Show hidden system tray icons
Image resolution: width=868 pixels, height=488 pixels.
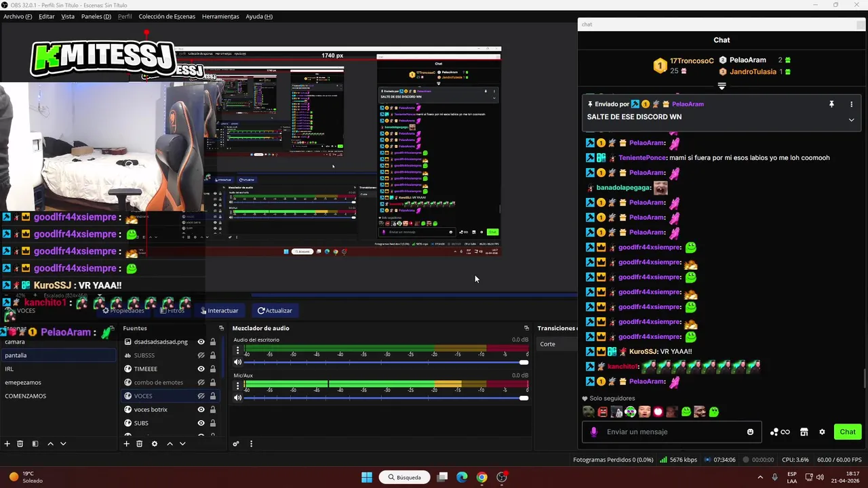pyautogui.click(x=759, y=477)
